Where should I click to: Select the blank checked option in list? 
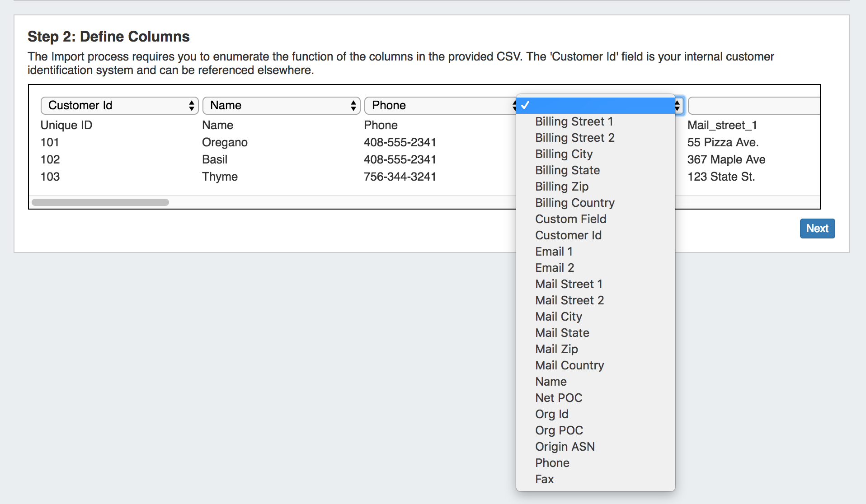coord(595,105)
